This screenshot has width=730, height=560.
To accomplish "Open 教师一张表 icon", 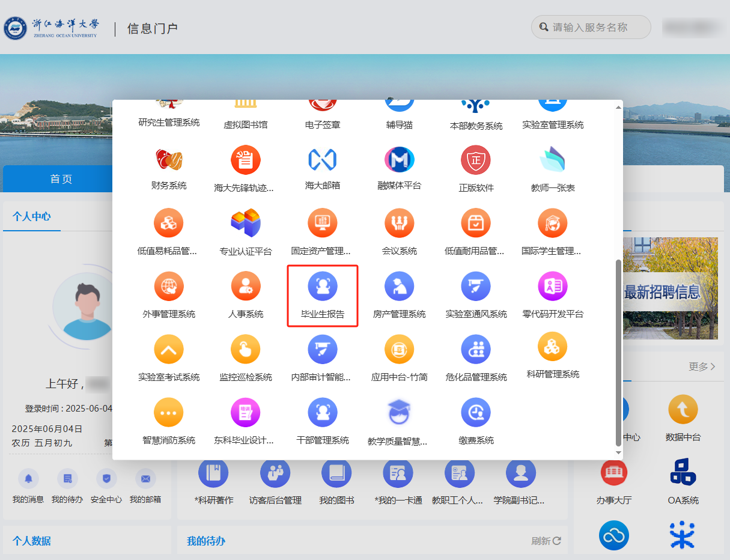I will point(553,160).
